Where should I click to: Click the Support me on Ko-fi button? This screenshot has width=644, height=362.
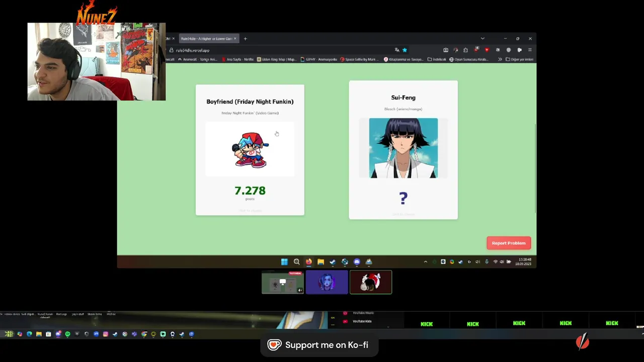pyautogui.click(x=319, y=345)
